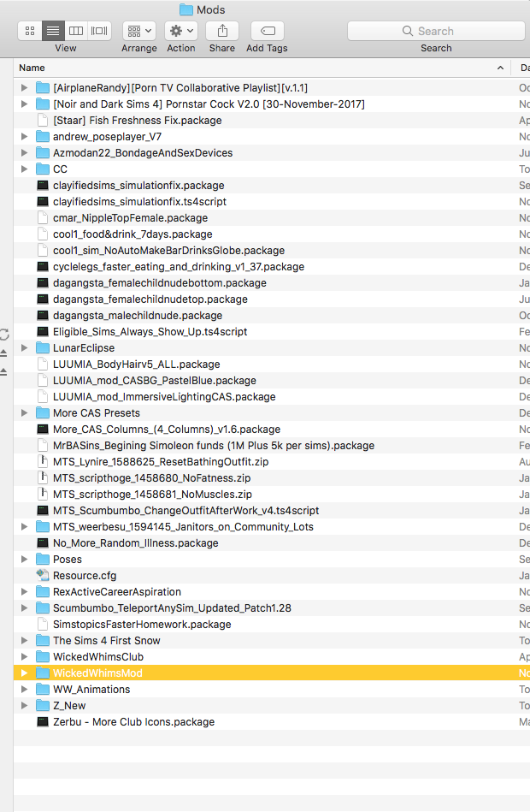Click the upper eject icon in the sidebar
This screenshot has height=812, width=530.
tap(3, 353)
